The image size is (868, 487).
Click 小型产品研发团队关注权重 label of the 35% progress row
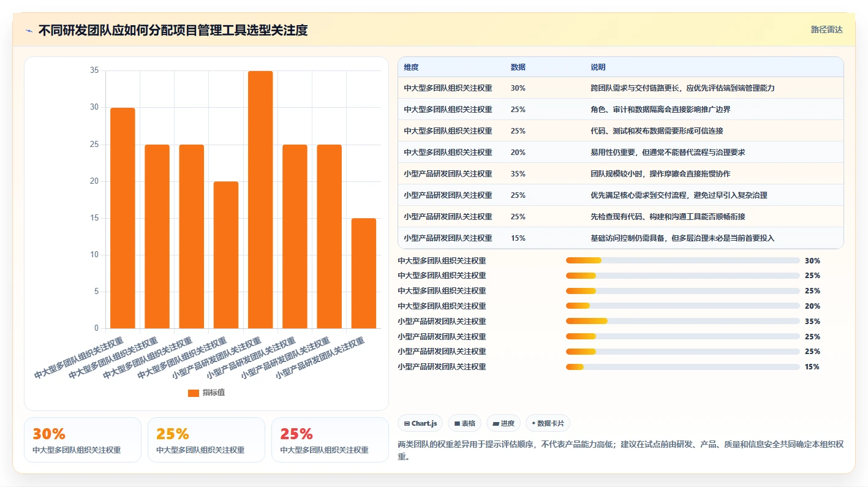pos(442,321)
